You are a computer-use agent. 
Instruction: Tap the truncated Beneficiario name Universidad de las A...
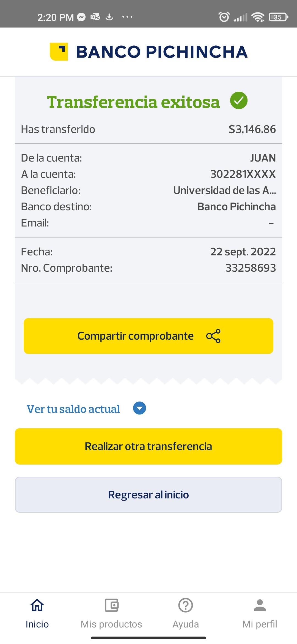point(224,190)
